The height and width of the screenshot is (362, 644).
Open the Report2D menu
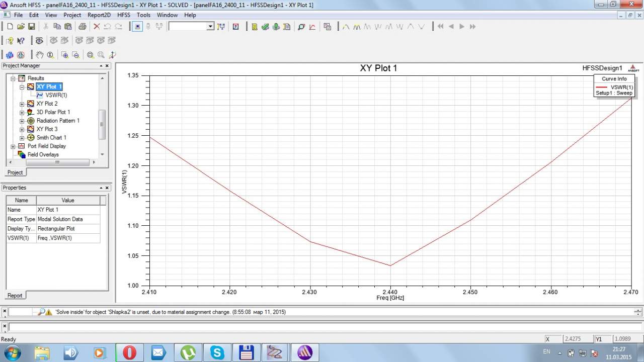pos(99,15)
